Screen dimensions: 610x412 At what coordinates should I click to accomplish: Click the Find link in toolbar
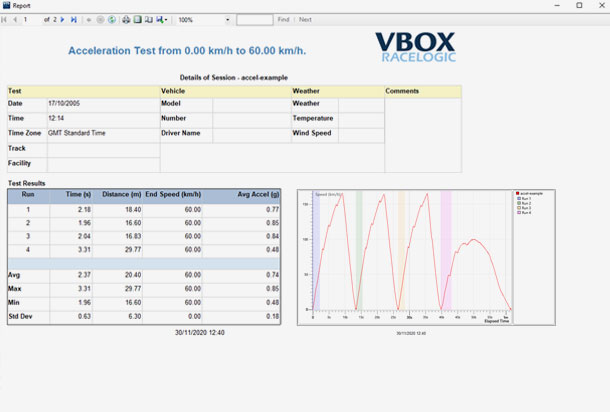[283, 20]
